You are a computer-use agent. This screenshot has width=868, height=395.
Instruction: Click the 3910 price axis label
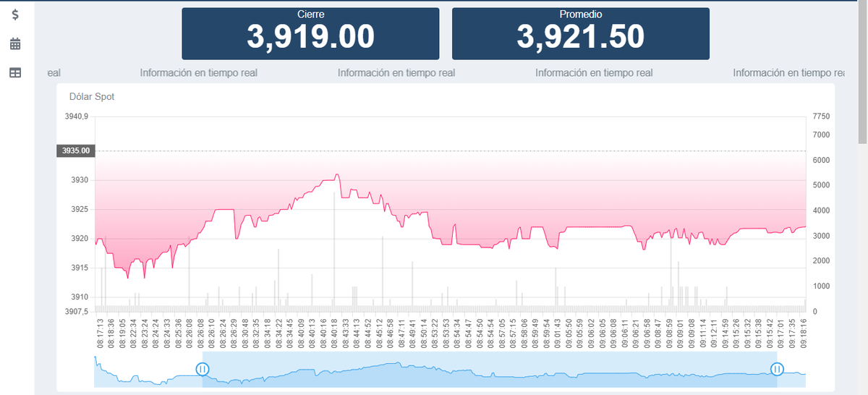[x=80, y=297]
